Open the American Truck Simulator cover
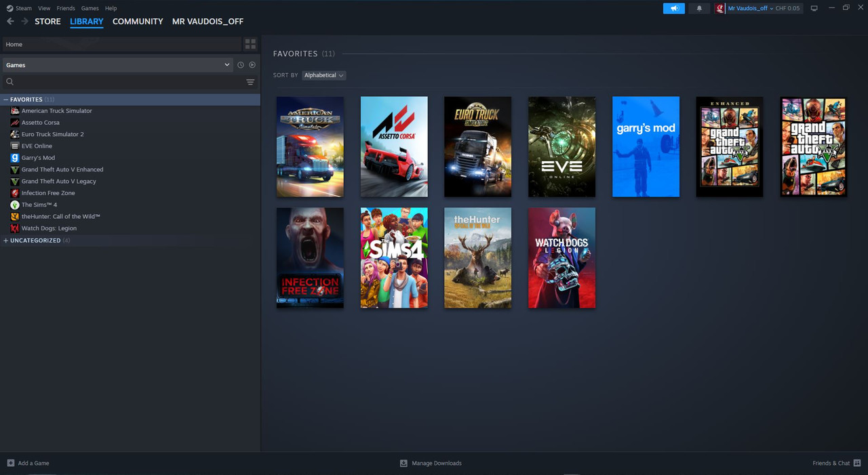 310,147
